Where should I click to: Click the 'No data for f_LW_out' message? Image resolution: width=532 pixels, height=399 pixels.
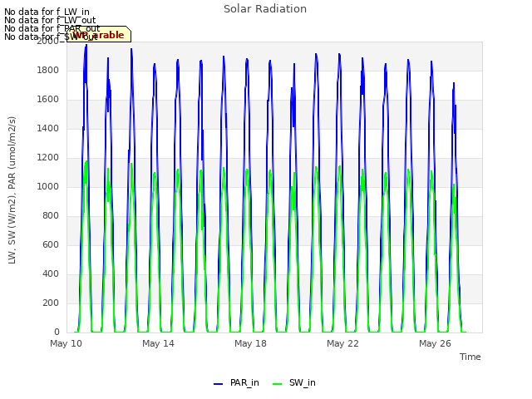(50, 20)
